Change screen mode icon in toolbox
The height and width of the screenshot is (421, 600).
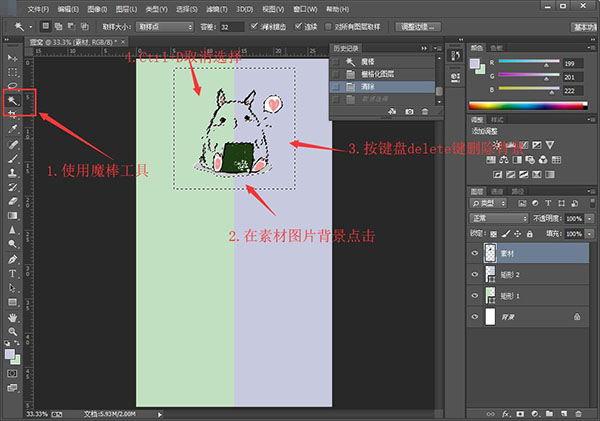click(x=12, y=388)
